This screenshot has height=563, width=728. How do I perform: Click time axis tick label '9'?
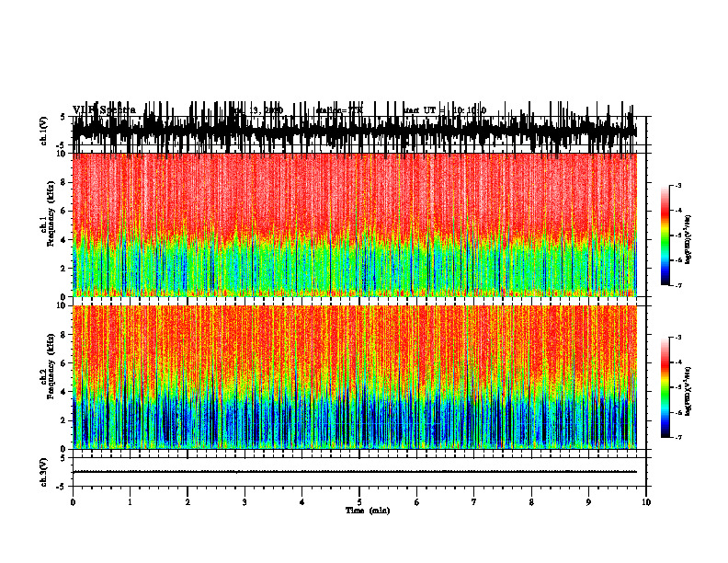coord(588,502)
